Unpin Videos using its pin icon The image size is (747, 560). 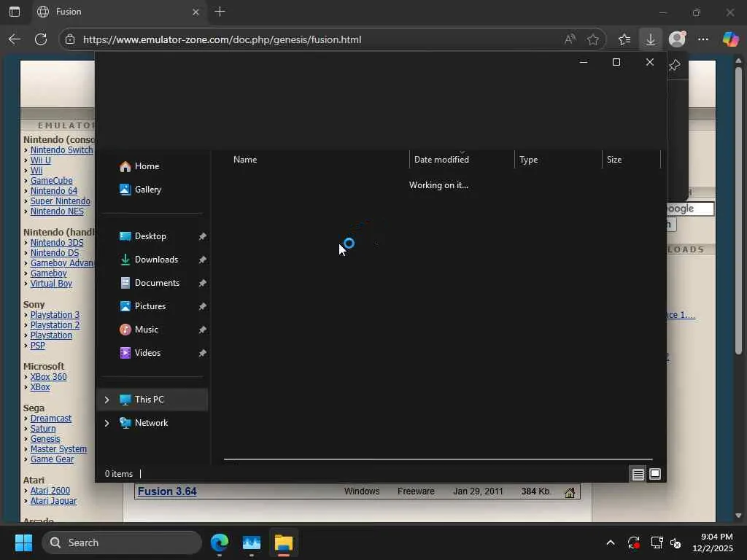pyautogui.click(x=203, y=353)
